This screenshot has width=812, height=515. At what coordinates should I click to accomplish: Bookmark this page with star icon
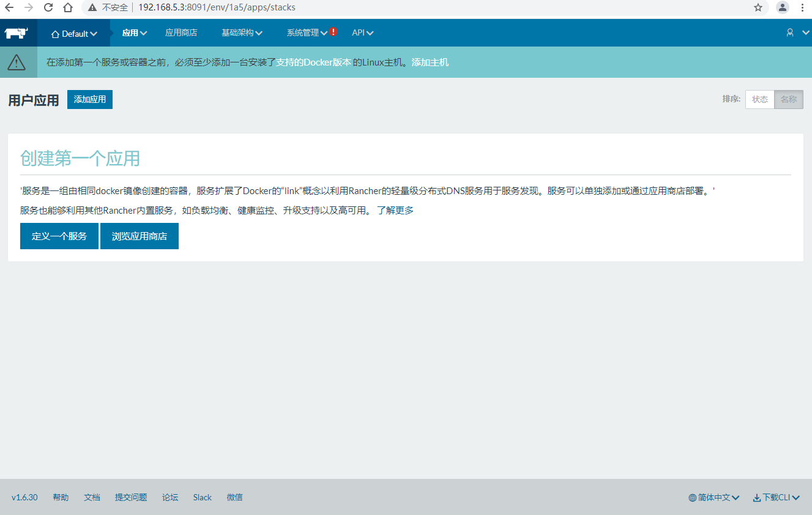758,8
